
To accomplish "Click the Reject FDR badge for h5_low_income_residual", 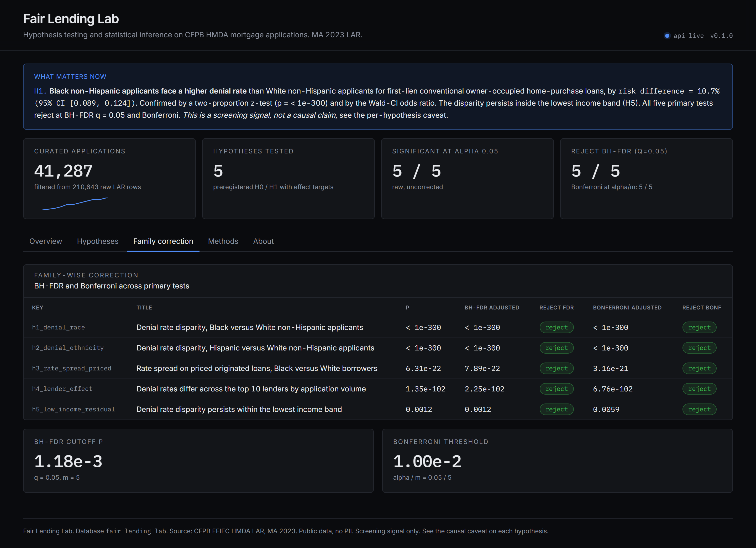I will point(556,409).
